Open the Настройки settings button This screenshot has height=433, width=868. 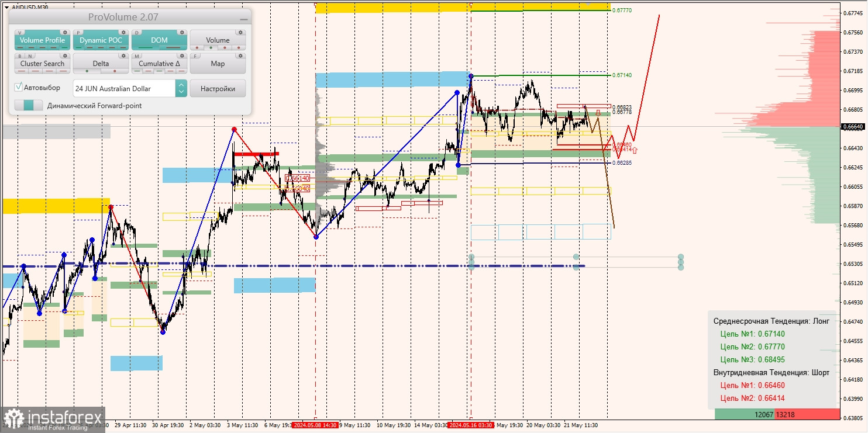[x=218, y=88]
